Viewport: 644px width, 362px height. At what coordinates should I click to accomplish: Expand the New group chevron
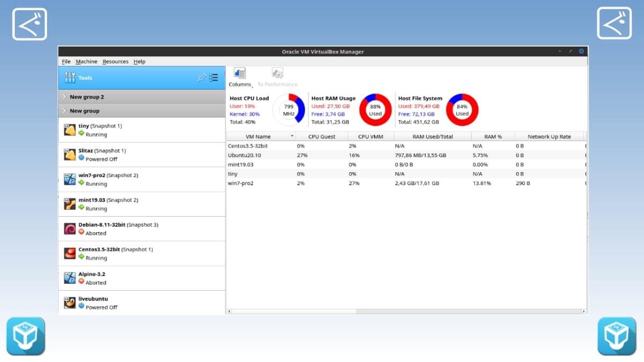64,111
